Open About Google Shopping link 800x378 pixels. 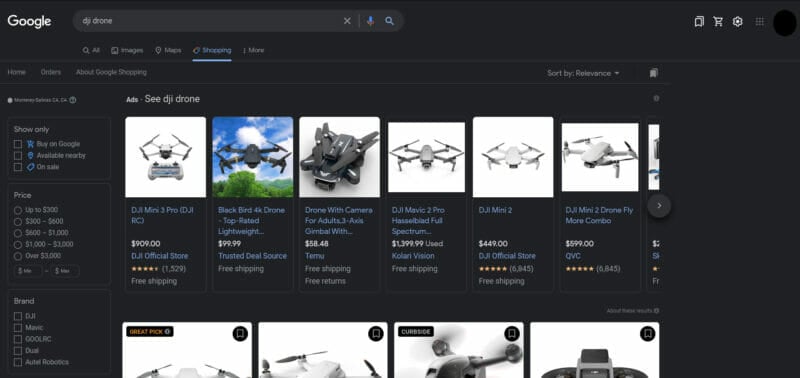111,72
